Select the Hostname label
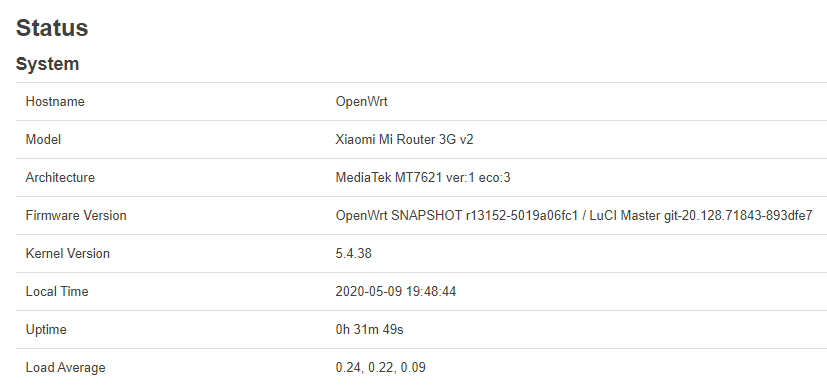This screenshot has width=827, height=391. (x=55, y=101)
